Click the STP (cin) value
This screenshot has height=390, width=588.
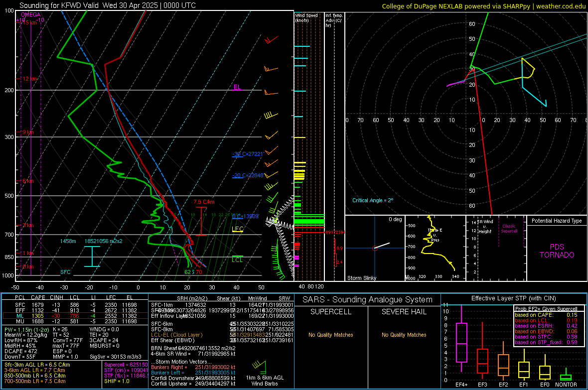tap(126, 370)
